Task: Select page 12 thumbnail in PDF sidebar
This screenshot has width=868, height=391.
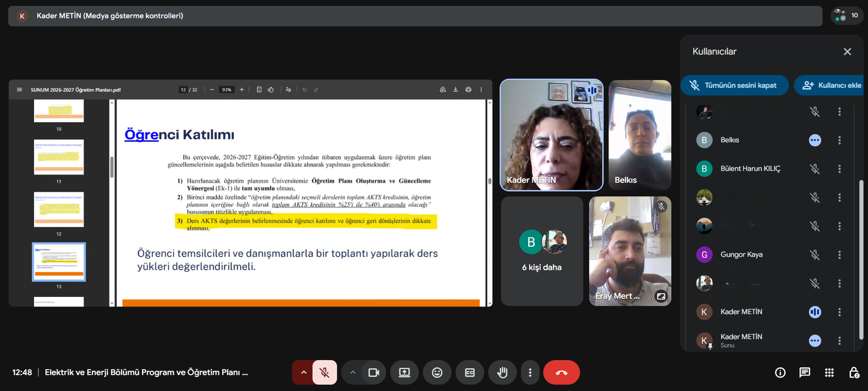Action: pyautogui.click(x=59, y=210)
